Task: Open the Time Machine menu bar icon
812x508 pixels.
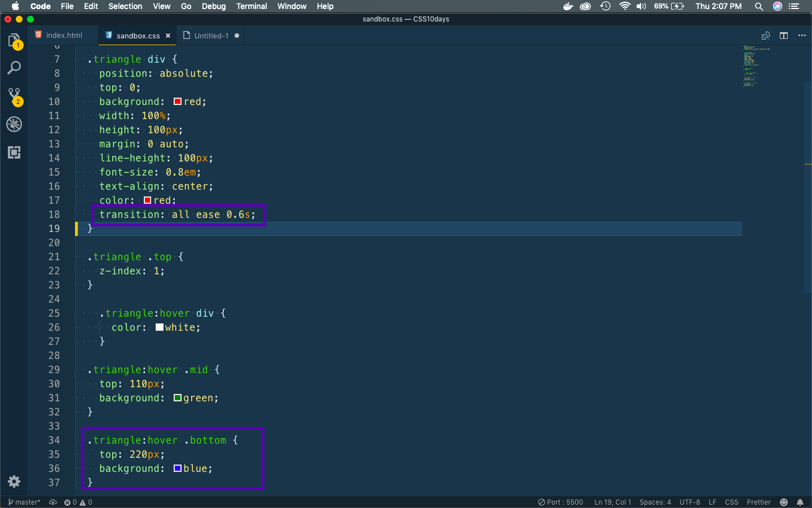Action: (x=605, y=6)
